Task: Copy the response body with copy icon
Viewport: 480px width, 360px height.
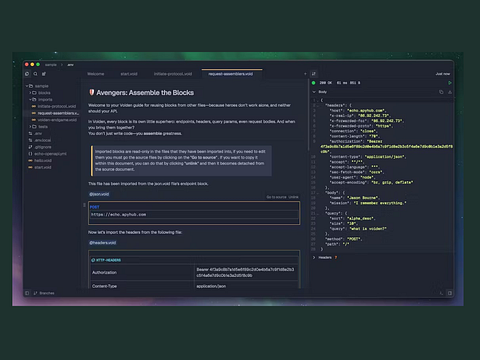Action: pos(441,92)
